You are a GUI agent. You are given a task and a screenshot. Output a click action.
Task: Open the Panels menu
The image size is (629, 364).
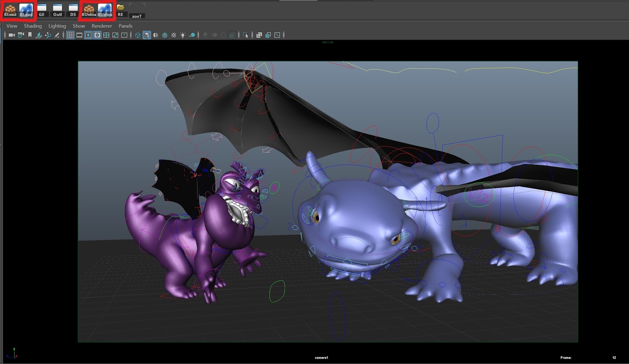pyautogui.click(x=125, y=26)
